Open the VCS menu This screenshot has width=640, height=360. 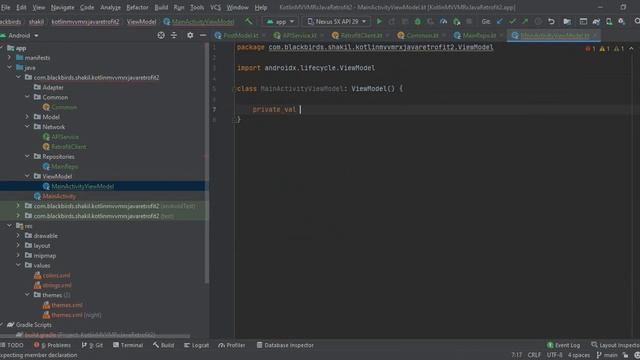216,7
